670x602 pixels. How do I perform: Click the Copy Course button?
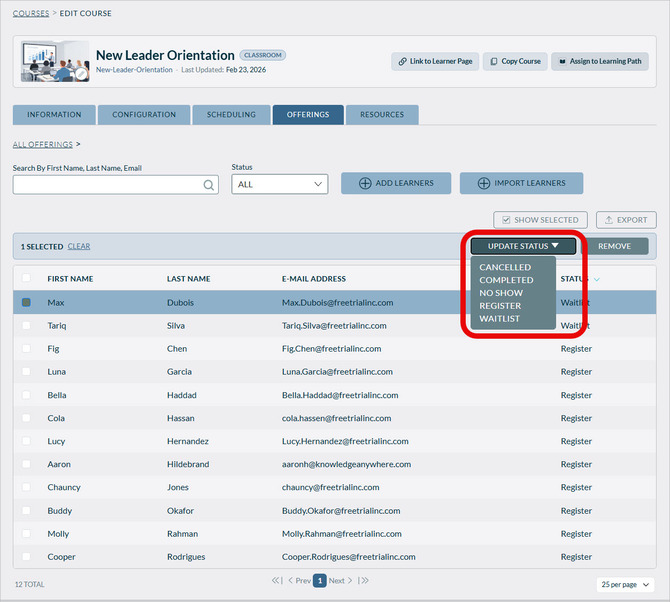[515, 62]
